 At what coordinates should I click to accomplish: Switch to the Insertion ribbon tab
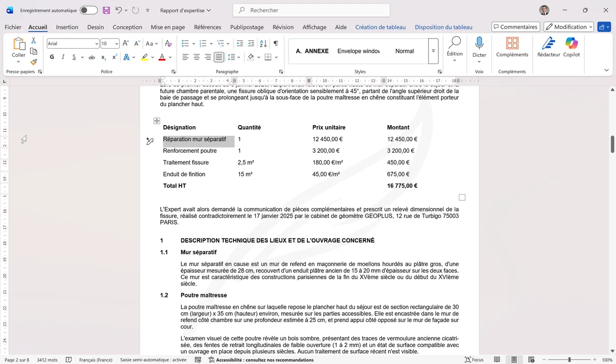[x=67, y=27]
